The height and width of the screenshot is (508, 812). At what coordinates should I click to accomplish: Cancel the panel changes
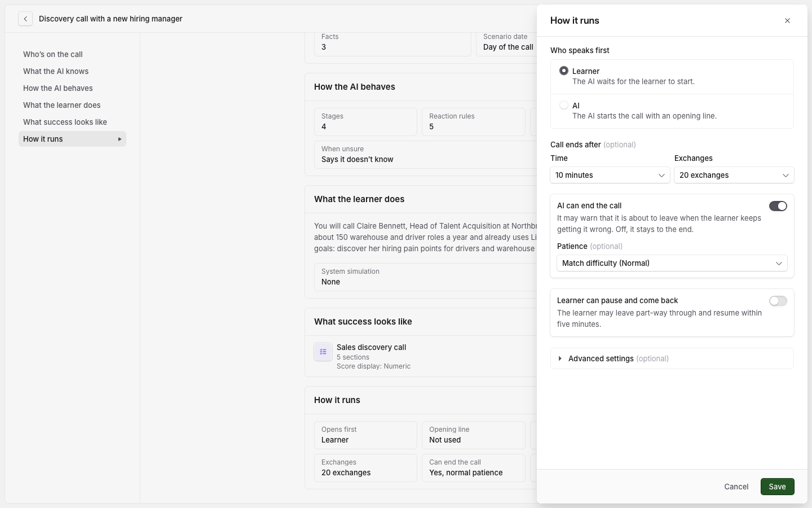(x=736, y=487)
